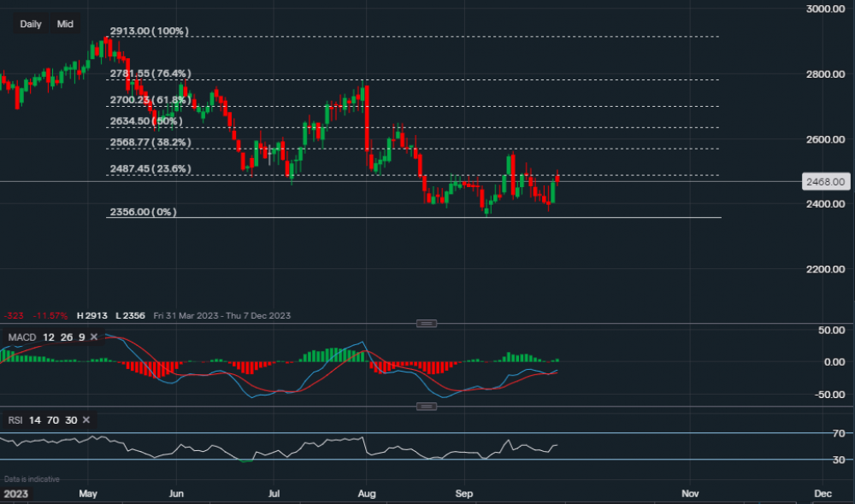
Task: Select the 2356.00 (0%) Fibonacci base label
Action: [142, 212]
